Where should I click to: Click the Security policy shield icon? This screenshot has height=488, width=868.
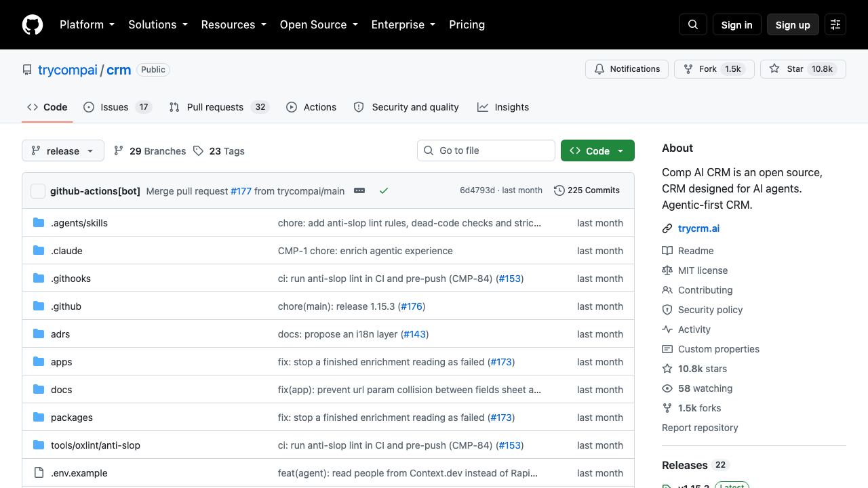pos(667,310)
